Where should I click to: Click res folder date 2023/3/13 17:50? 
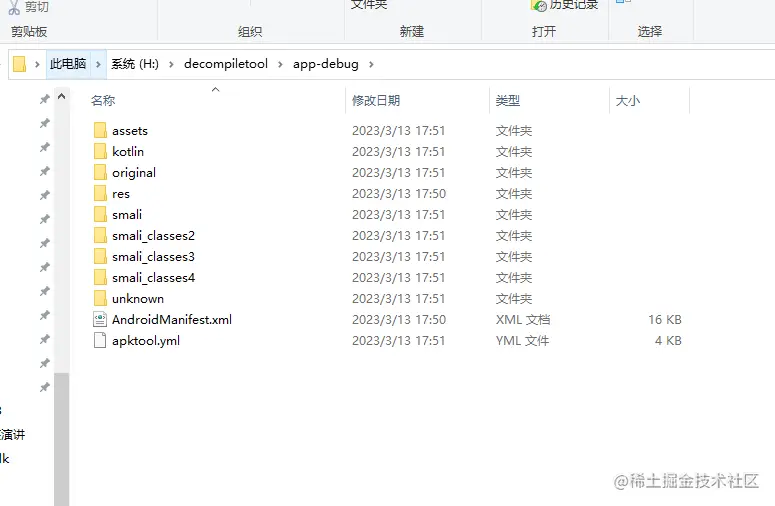(x=399, y=194)
